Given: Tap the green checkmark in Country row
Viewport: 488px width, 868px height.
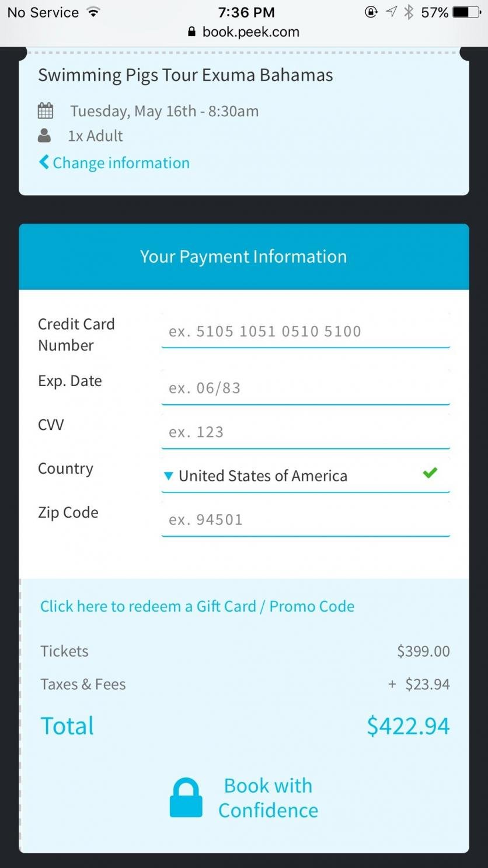Looking at the screenshot, I should pos(430,473).
